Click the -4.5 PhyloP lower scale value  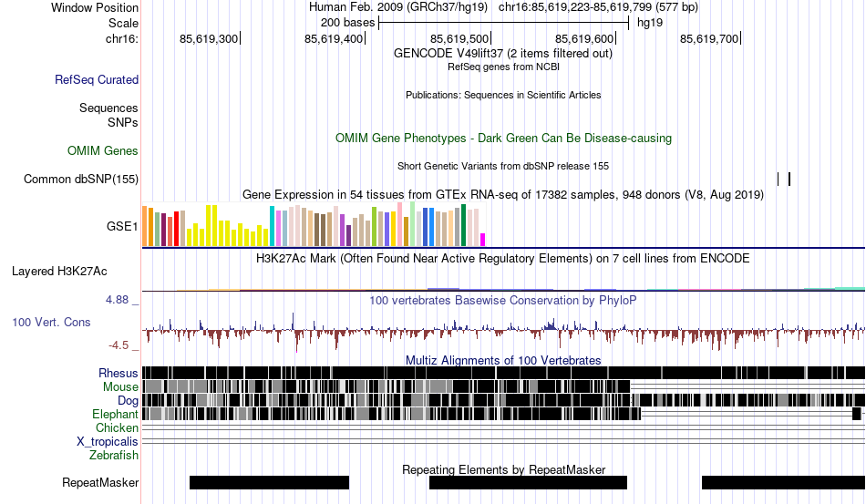pyautogui.click(x=119, y=345)
